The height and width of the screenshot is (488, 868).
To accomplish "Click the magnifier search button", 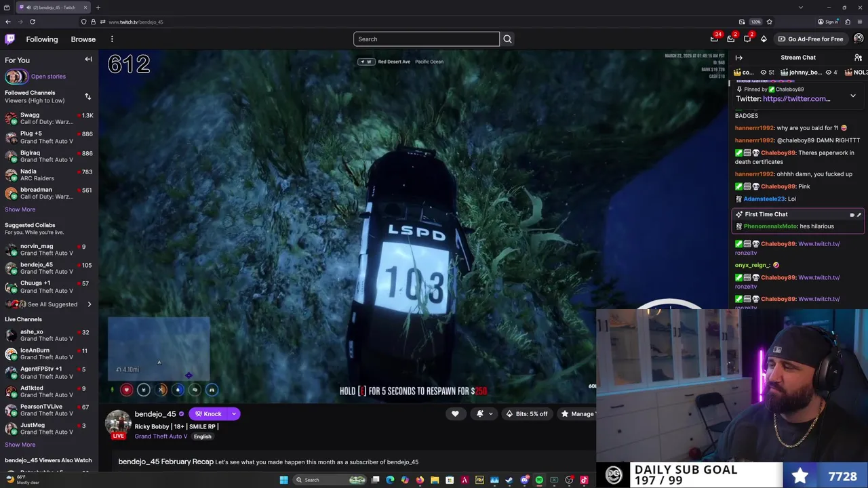I will [x=507, y=39].
